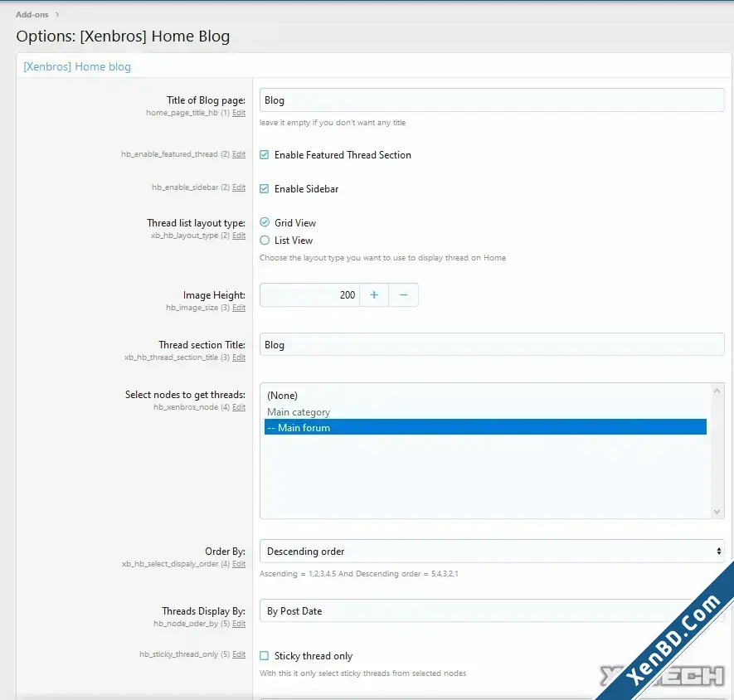Viewport: 734px width, 700px height.
Task: Edit the xb_hb_thread_section_title option
Action: tap(239, 357)
